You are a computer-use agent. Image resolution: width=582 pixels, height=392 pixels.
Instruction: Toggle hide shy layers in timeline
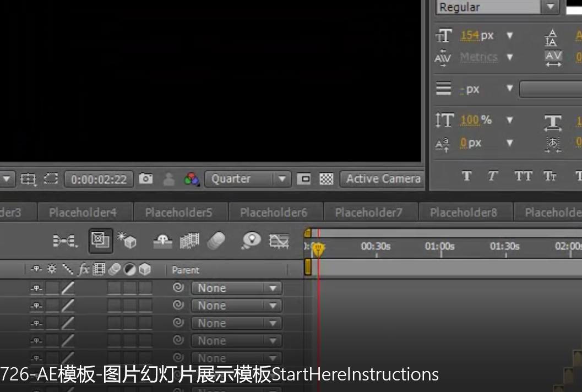pos(162,241)
